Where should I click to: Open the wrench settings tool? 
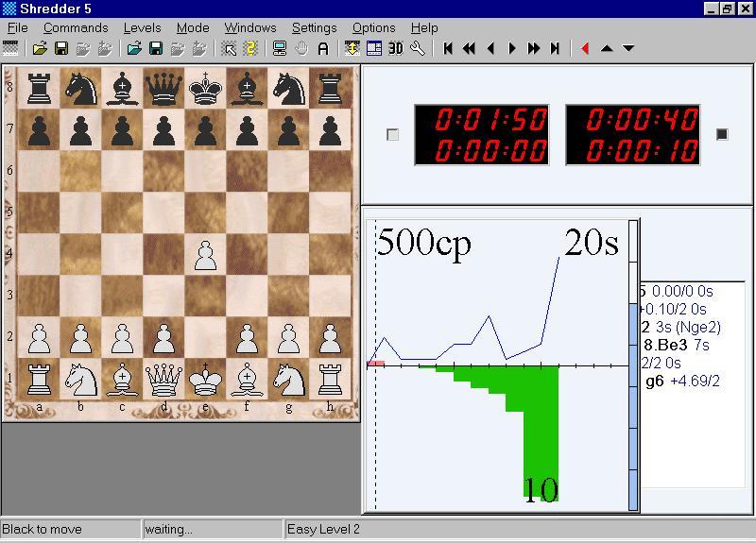click(417, 48)
